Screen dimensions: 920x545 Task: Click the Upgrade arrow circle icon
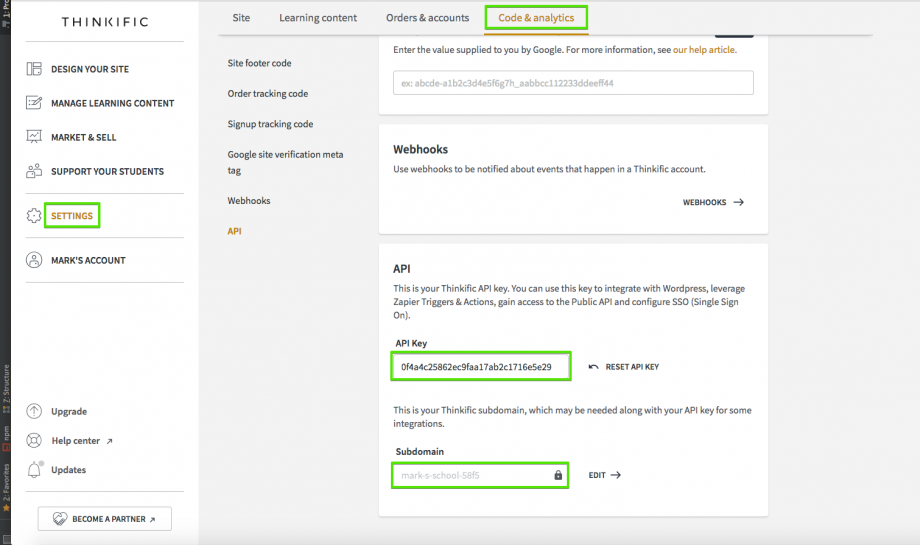tap(34, 411)
